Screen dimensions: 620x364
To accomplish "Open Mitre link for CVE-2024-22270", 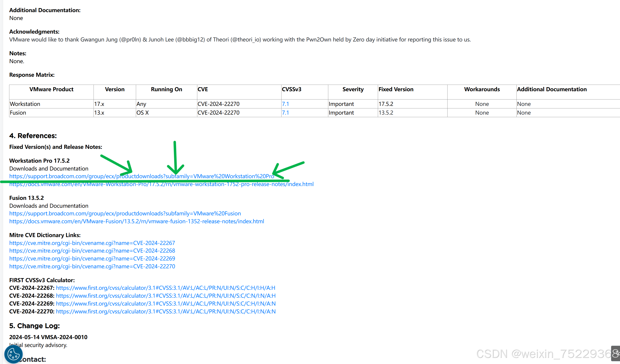I will point(92,266).
